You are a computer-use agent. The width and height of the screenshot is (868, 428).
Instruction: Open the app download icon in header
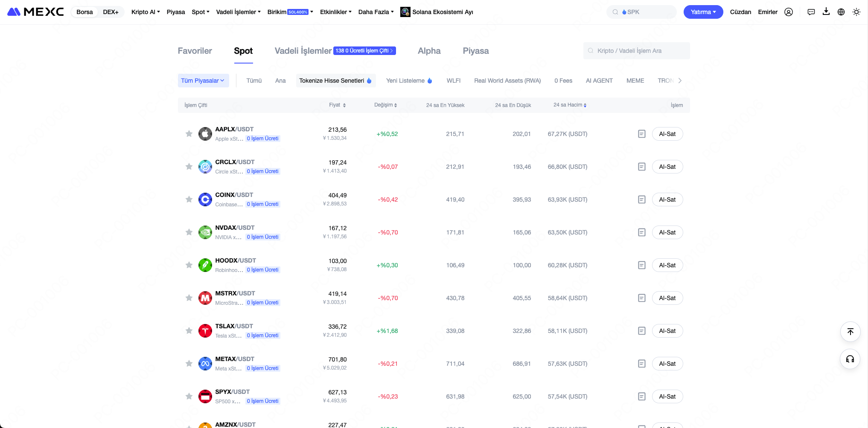[x=826, y=12]
